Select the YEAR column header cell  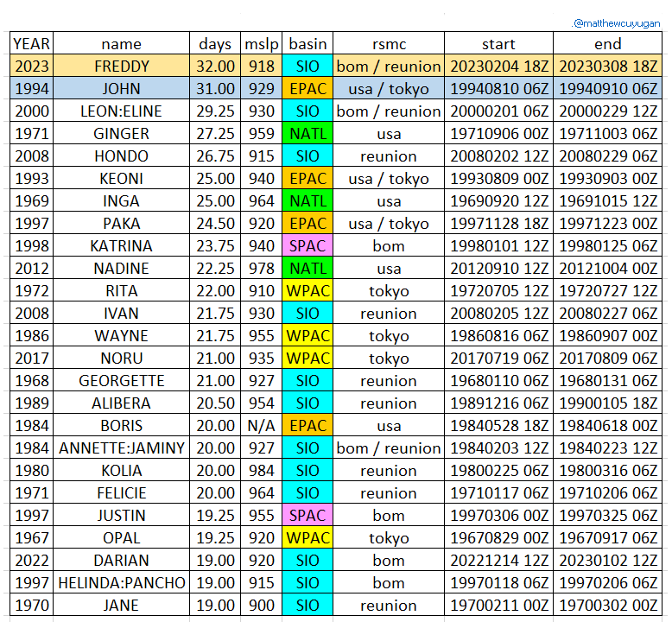(x=31, y=44)
